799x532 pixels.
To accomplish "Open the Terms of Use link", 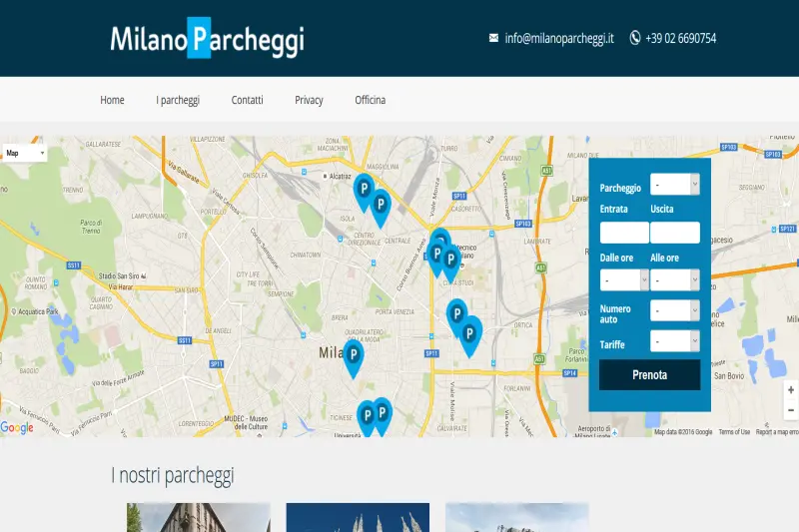I will coord(734,432).
